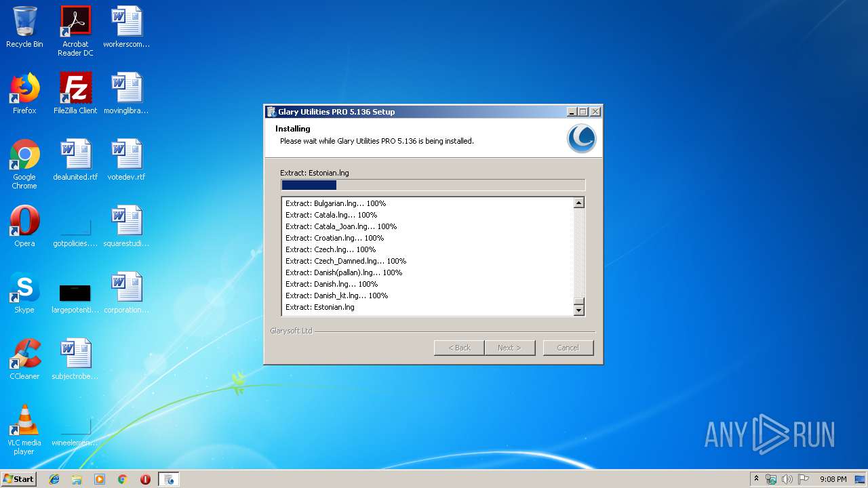Select the 'Extract: Catala_Joan.lng... 100%' line
Screen dimensions: 868x488
[341, 226]
